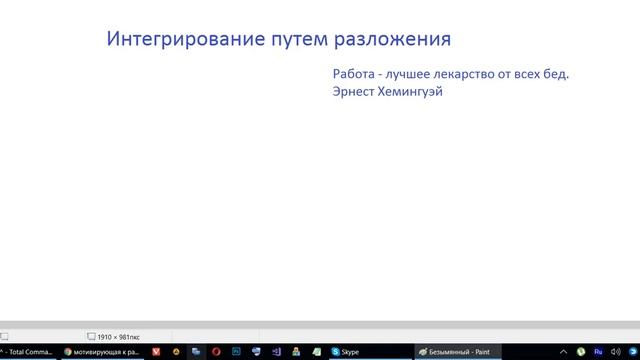Switch to 'Безымянный - Paint' window

pyautogui.click(x=458, y=352)
